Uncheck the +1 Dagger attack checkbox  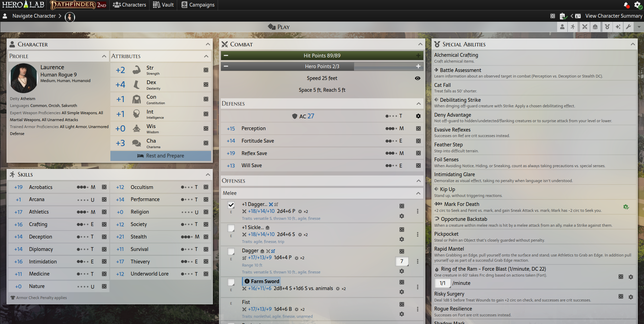point(231,205)
